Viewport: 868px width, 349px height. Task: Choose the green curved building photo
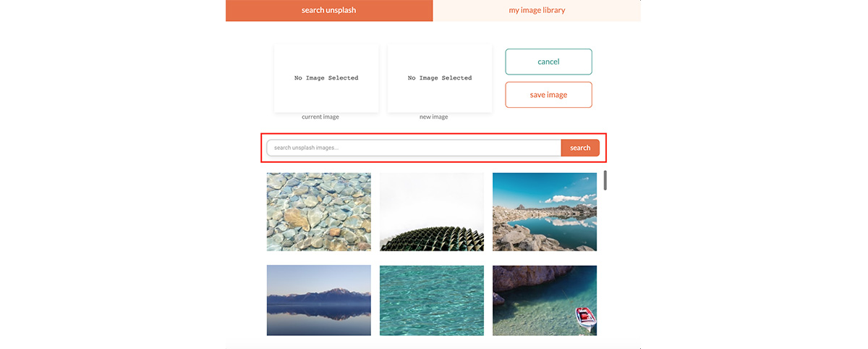432,211
